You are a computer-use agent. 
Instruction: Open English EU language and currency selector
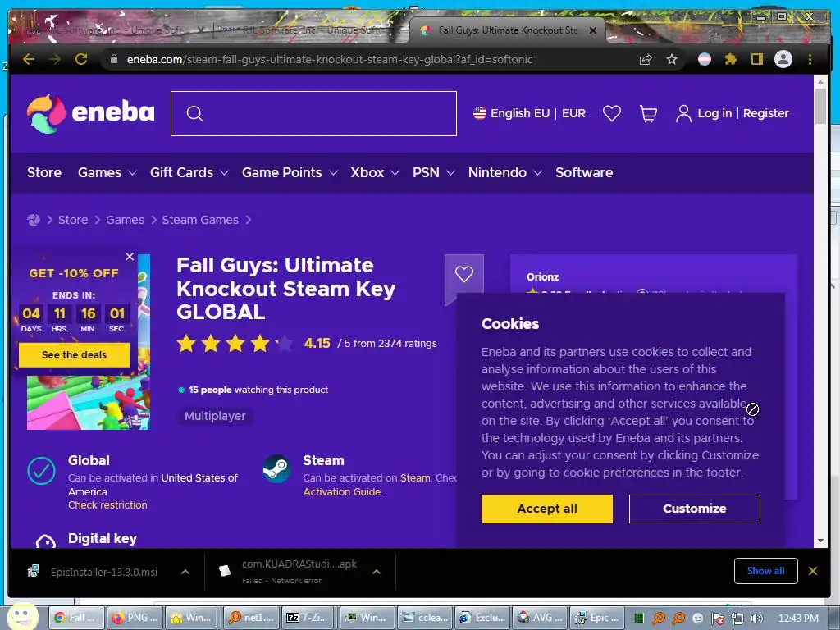pyautogui.click(x=529, y=113)
